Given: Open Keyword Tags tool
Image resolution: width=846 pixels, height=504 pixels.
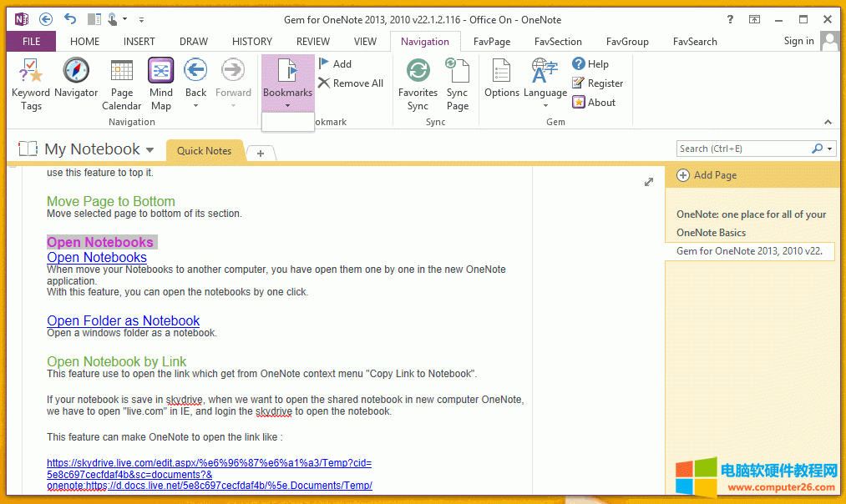Looking at the screenshot, I should (31, 84).
